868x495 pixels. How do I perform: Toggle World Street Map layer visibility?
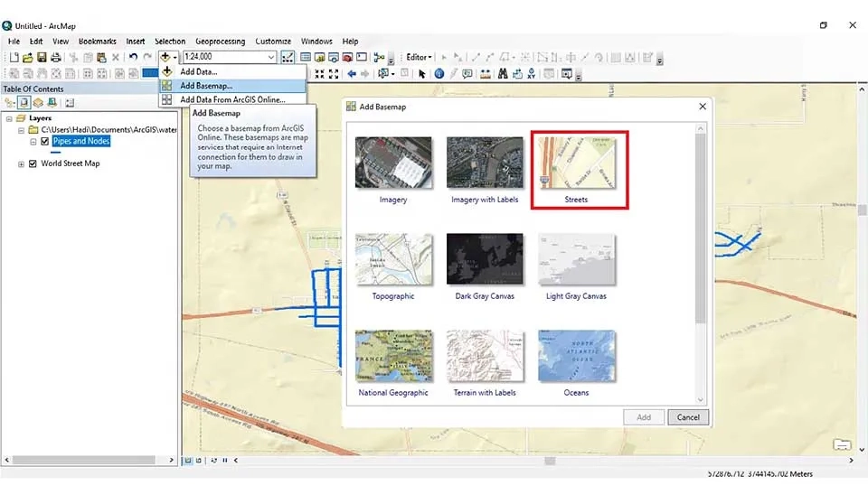pos(33,163)
